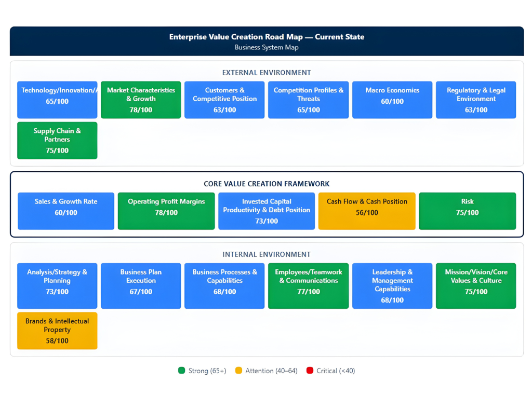Open the Supply Chain & Partners card
The height and width of the screenshot is (410, 532).
tap(57, 140)
